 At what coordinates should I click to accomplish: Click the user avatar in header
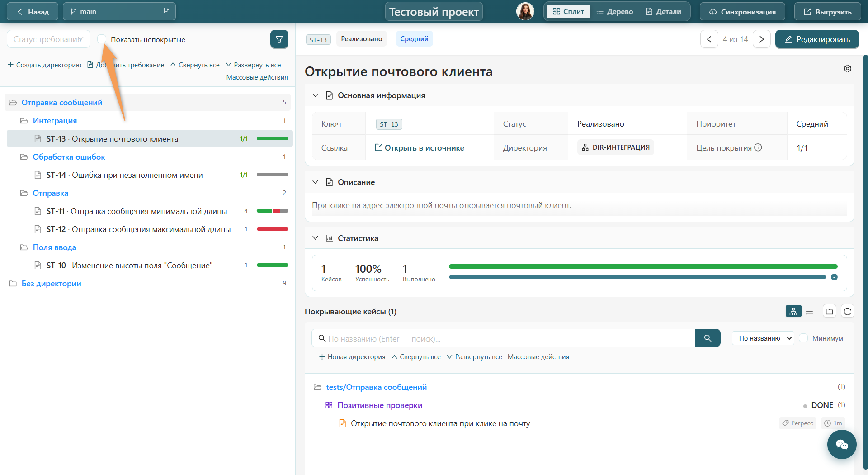coord(525,11)
